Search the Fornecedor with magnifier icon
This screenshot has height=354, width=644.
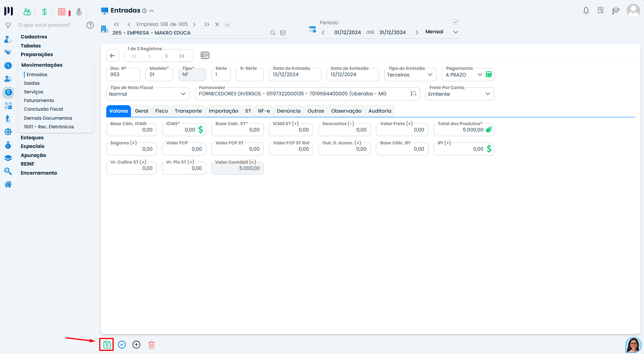pos(414,94)
